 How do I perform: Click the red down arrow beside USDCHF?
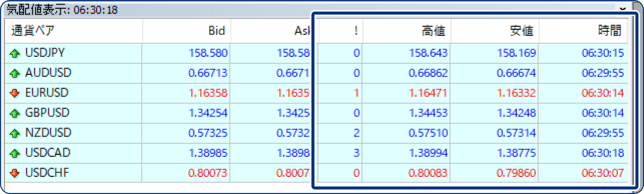[15, 173]
